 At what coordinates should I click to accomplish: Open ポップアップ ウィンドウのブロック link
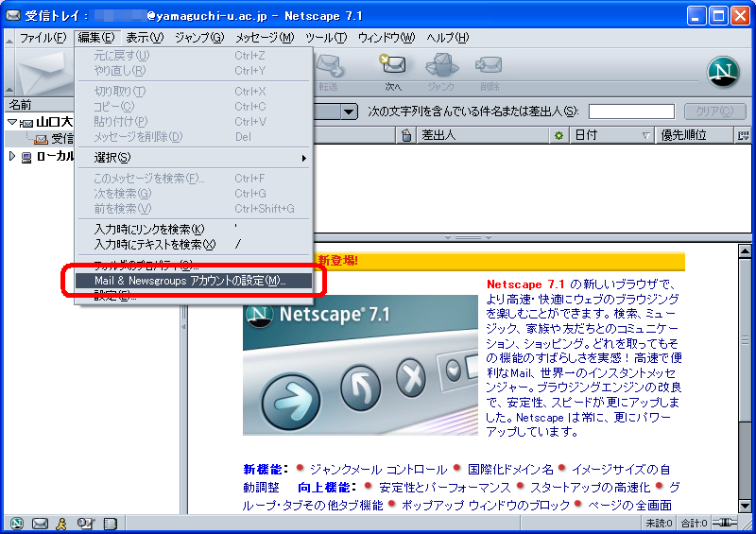coord(486,505)
